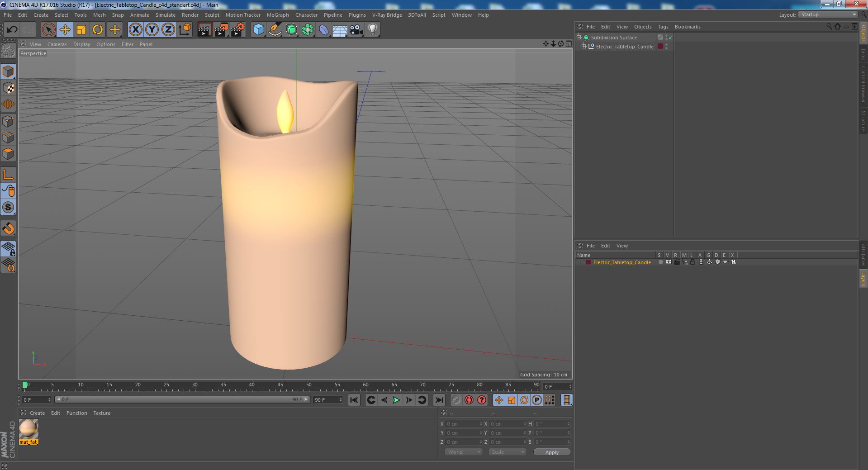Viewport: 868px width, 470px height.
Task: Collapse the Subdivision Surface hierarchy
Action: click(x=579, y=37)
